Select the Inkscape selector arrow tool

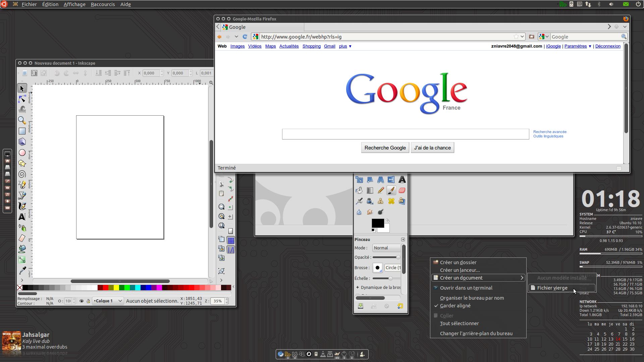point(22,88)
